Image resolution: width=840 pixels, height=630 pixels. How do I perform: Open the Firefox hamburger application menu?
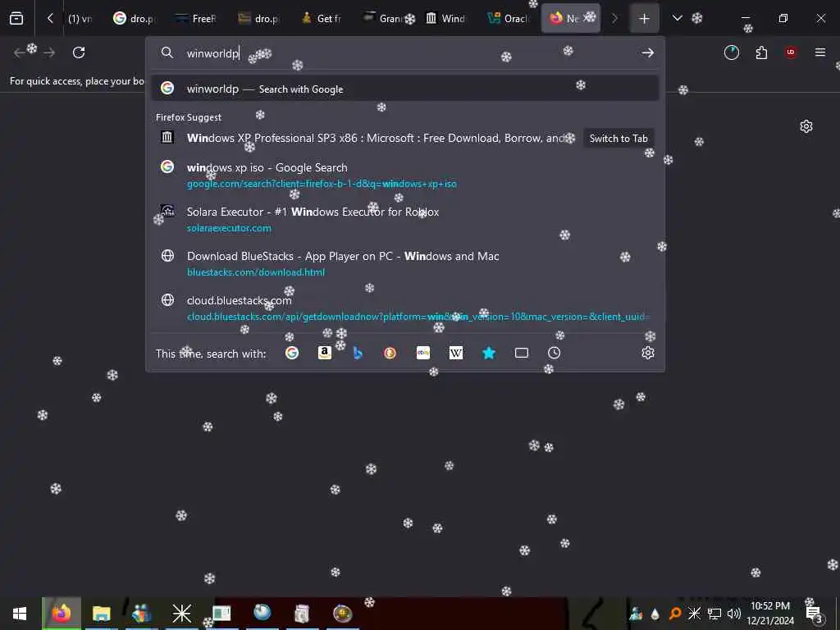point(820,52)
